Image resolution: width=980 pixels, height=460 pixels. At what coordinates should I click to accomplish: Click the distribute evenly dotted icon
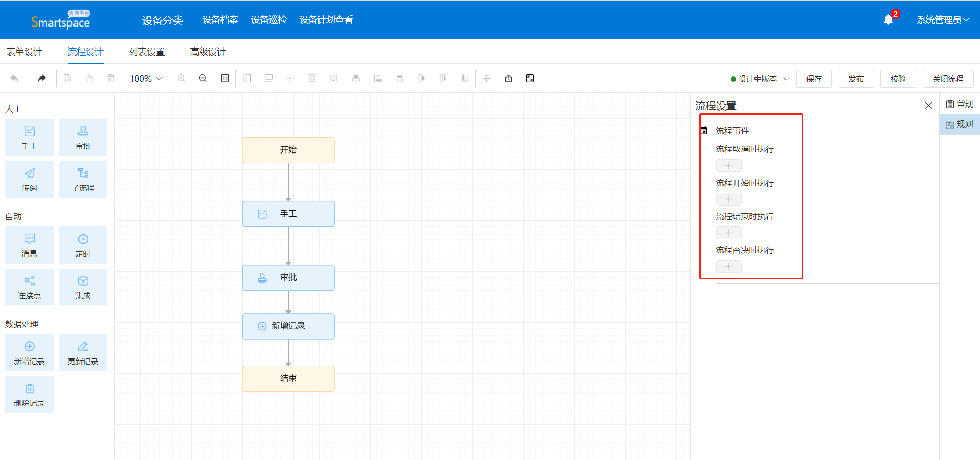pos(290,79)
